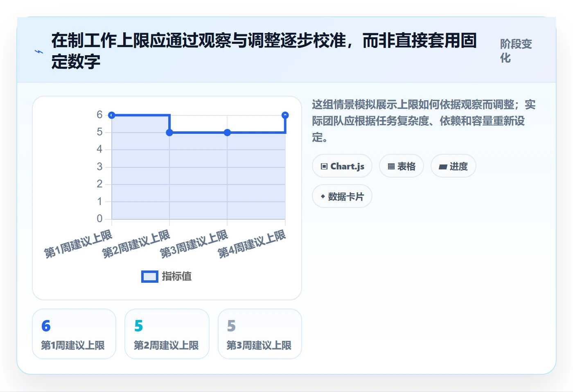
Task: Click the description paragraph starting 这组情景模拟
Action: click(424, 121)
